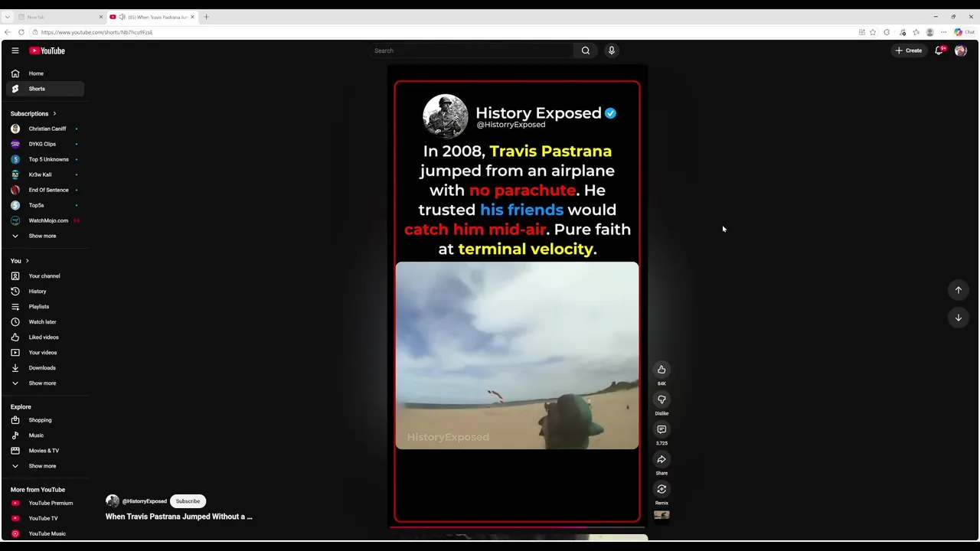Open Movies & TV under Explore
Screen dimensions: 980x551
click(x=45, y=451)
